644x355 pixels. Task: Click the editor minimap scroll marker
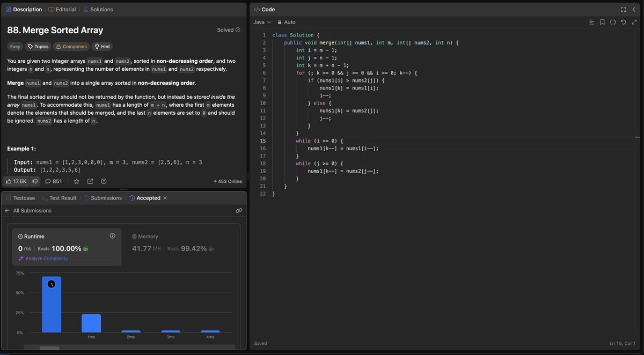pos(638,138)
